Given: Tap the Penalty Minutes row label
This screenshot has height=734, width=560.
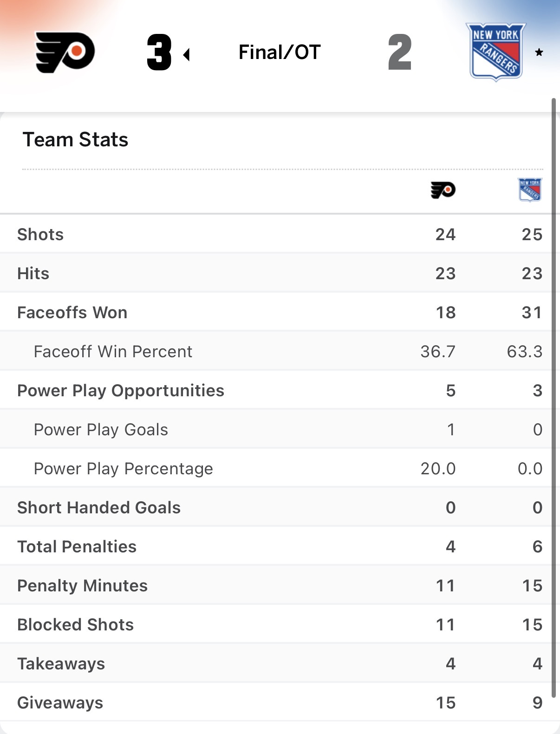Looking at the screenshot, I should tap(82, 586).
